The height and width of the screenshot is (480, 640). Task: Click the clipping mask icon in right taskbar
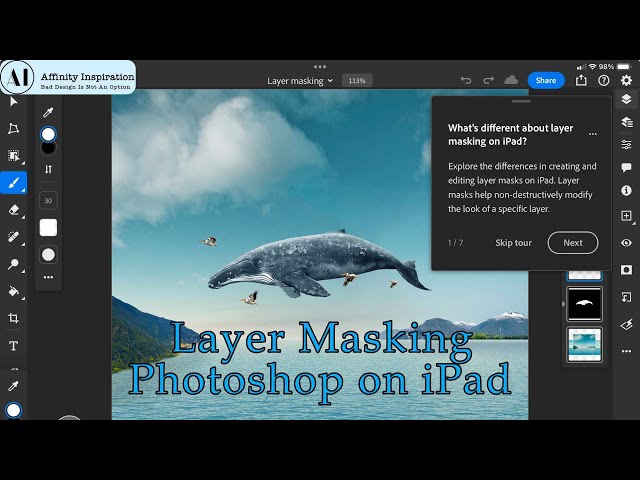(x=626, y=297)
